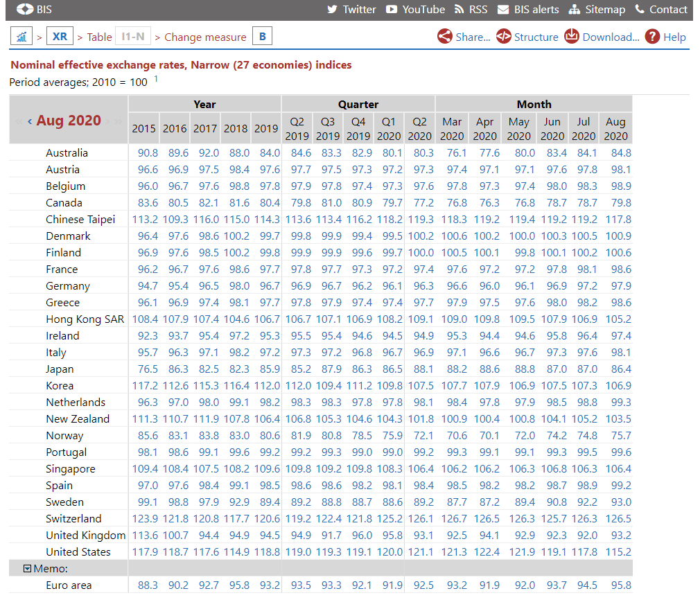Click the Contact link in header
This screenshot has width=700, height=600.
(x=661, y=10)
